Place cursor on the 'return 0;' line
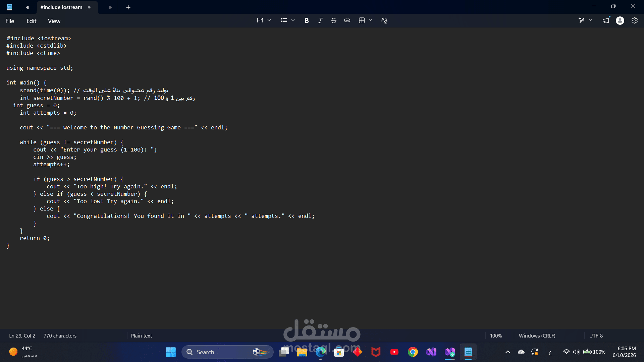Viewport: 644px width, 362px height. tap(35, 238)
